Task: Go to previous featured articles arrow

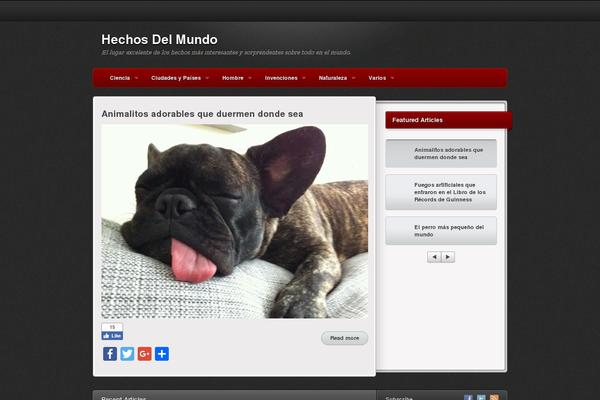Action: pyautogui.click(x=434, y=257)
